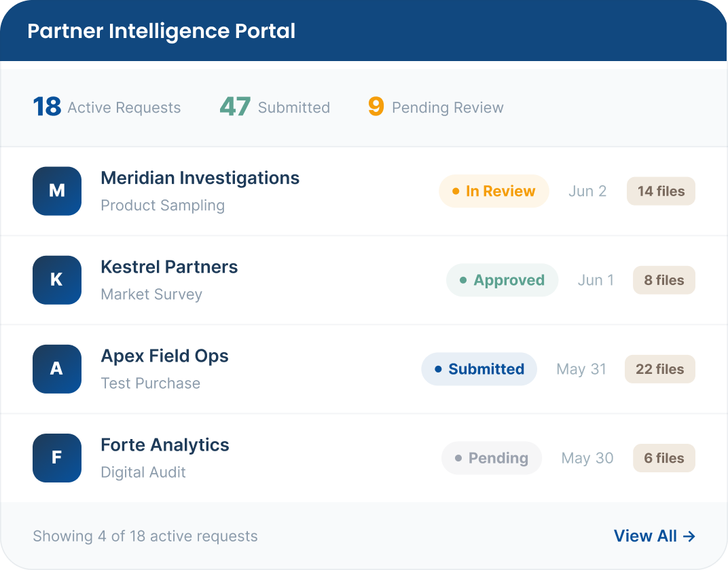Click the May 31 date
Image resolution: width=728 pixels, height=570 pixels.
581,369
